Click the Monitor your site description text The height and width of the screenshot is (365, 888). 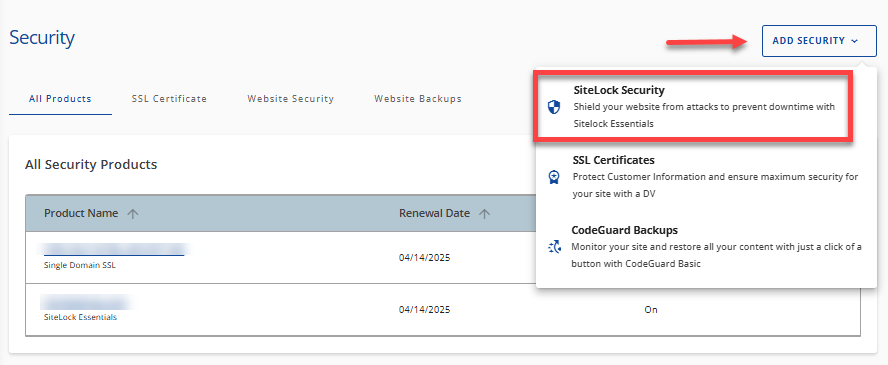click(x=716, y=255)
